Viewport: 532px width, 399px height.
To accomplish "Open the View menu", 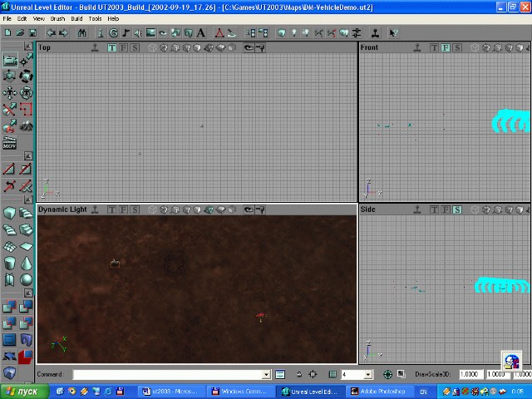I will [39, 18].
